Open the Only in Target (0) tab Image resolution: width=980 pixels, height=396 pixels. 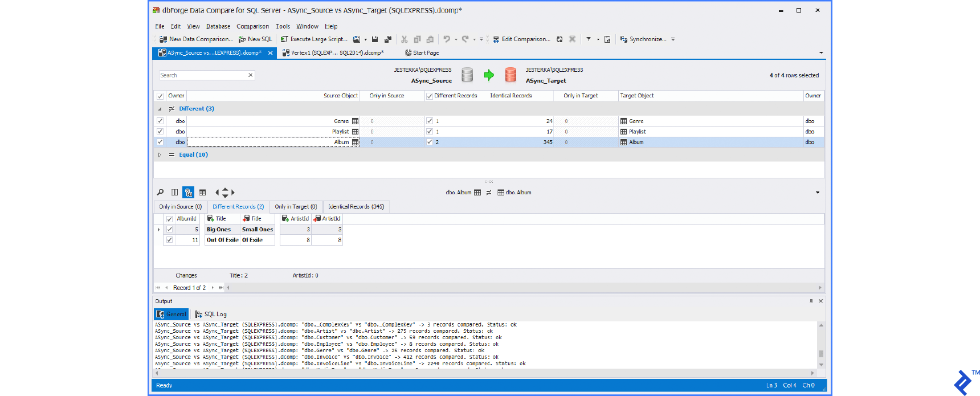click(296, 207)
